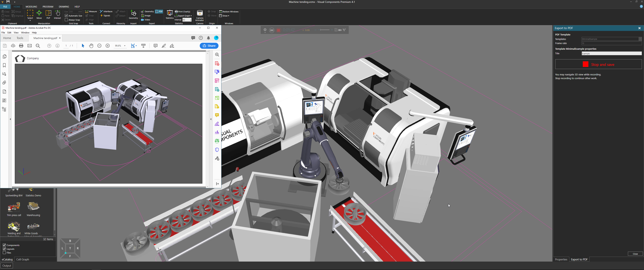Click the blue Share button in Acrobat
This screenshot has width=644, height=270.
(x=209, y=46)
